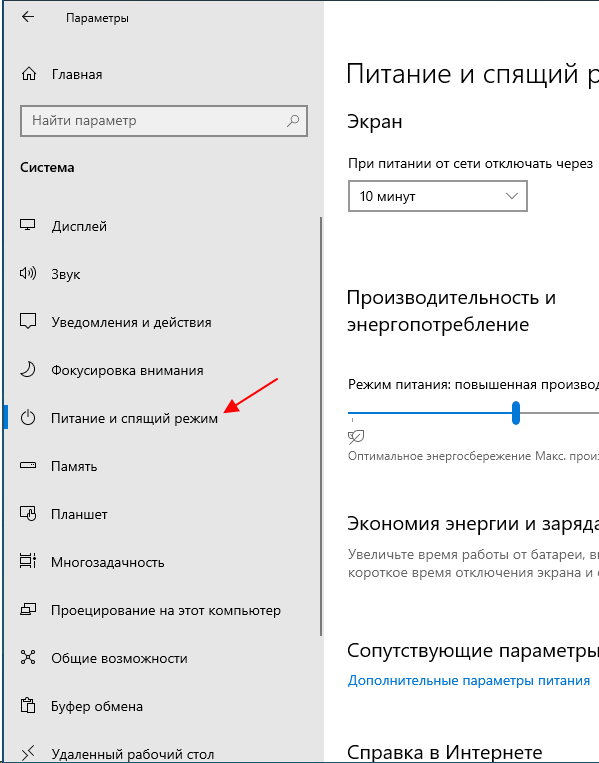Click the Питание power icon
The width and height of the screenshot is (599, 763).
[28, 418]
